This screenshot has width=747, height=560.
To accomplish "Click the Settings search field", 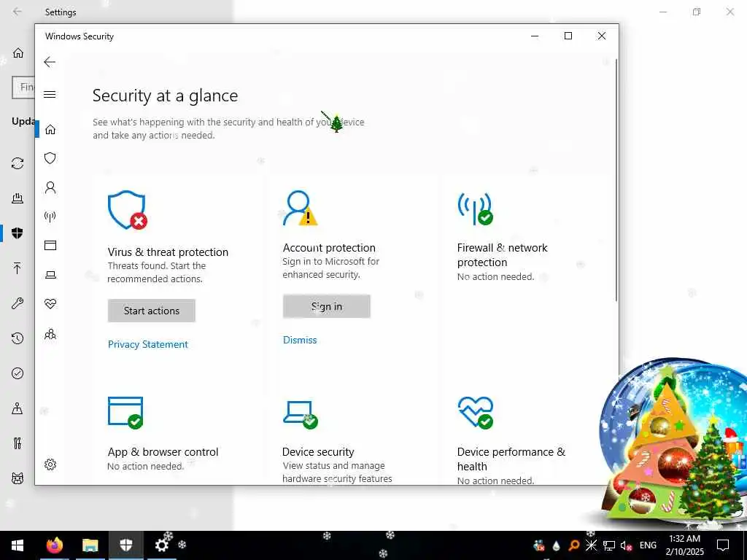I will pyautogui.click(x=23, y=87).
